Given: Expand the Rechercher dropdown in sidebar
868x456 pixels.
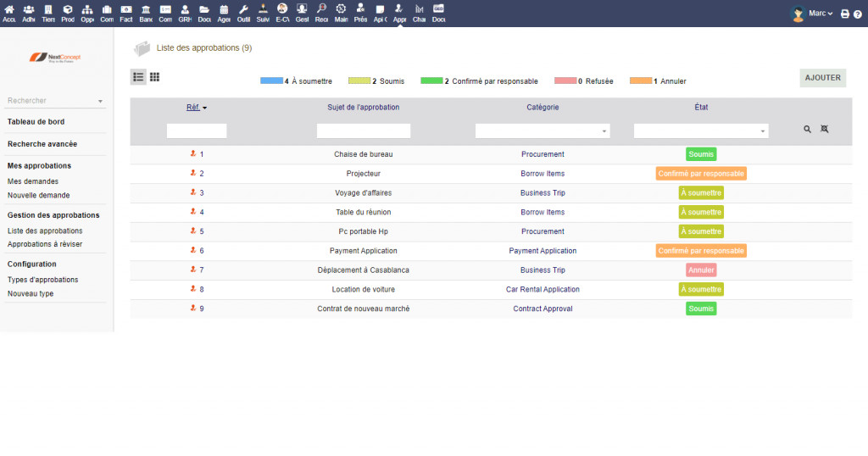Looking at the screenshot, I should 55,101.
